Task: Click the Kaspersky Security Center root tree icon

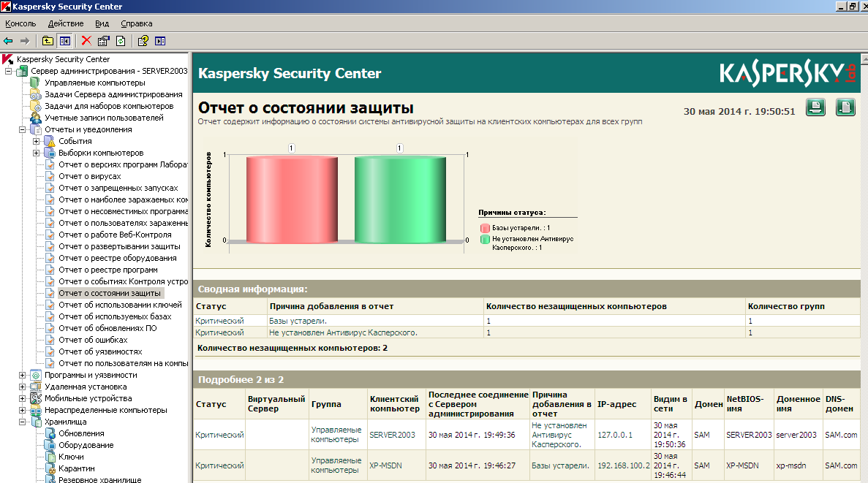Action: pos(8,59)
